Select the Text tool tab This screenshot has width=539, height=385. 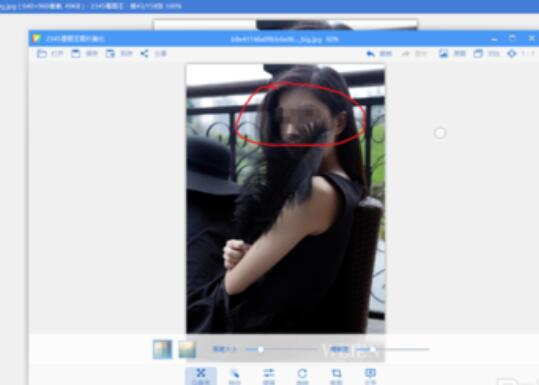[370, 376]
